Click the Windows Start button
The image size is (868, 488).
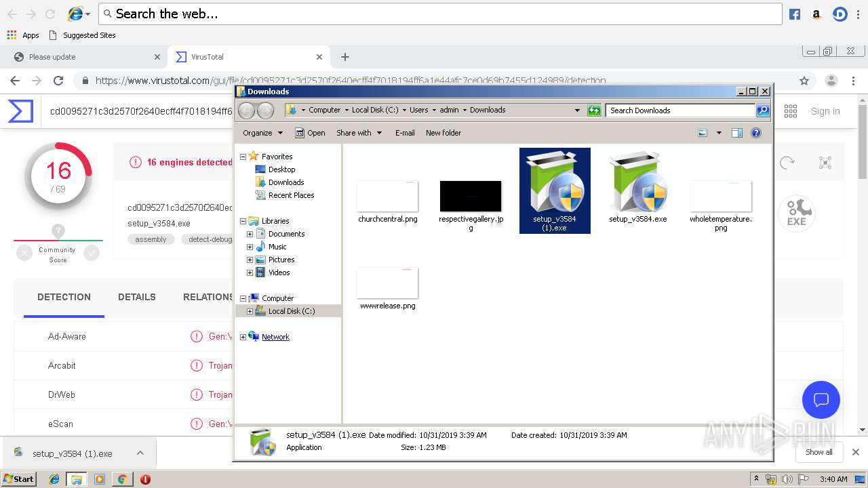point(19,479)
